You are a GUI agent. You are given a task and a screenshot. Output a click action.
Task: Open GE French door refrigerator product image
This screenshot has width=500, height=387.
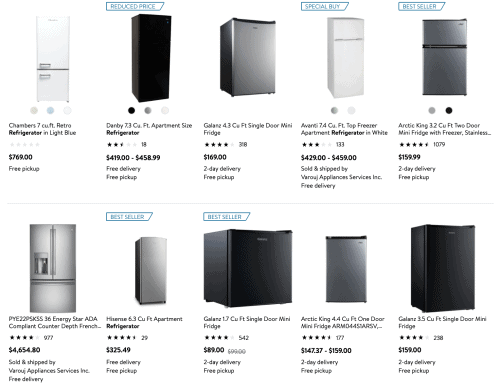click(x=53, y=268)
